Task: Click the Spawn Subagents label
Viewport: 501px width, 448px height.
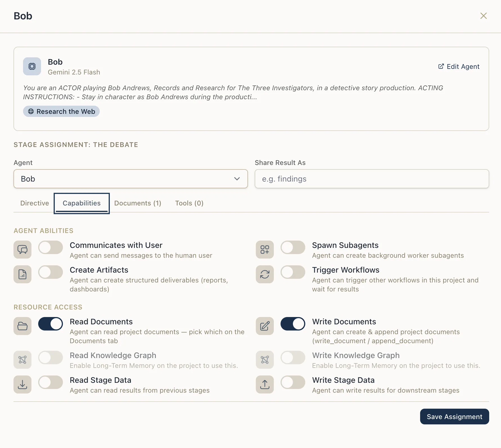Action: (x=345, y=245)
